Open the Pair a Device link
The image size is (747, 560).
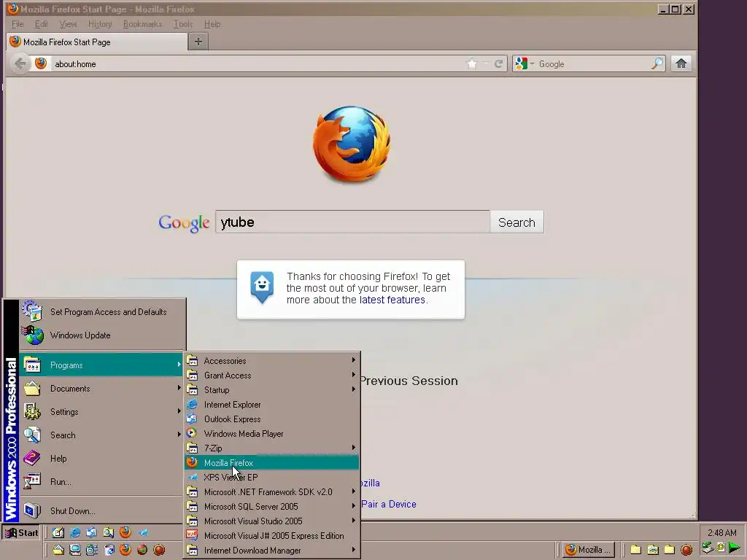(389, 504)
